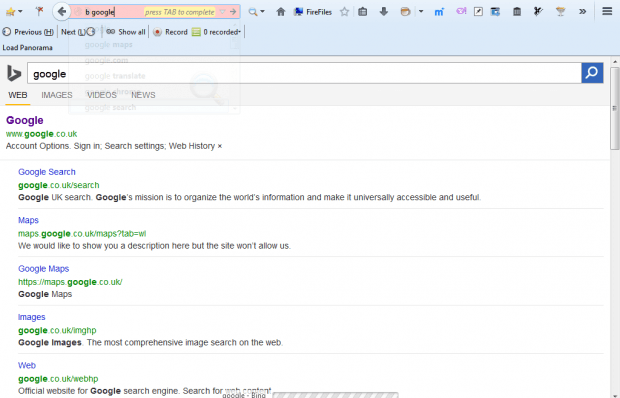620x398 pixels.
Task: Click www.google.co.uk green URL
Action: (42, 134)
